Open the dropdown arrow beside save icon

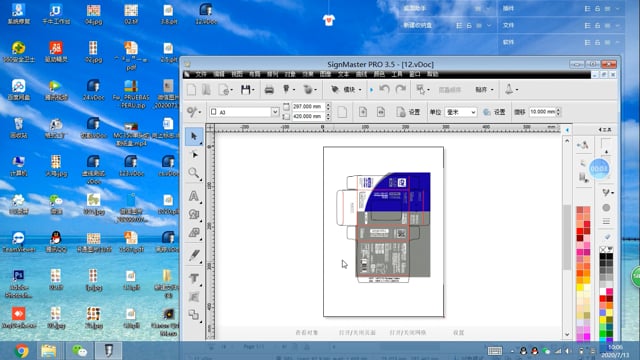[253, 90]
